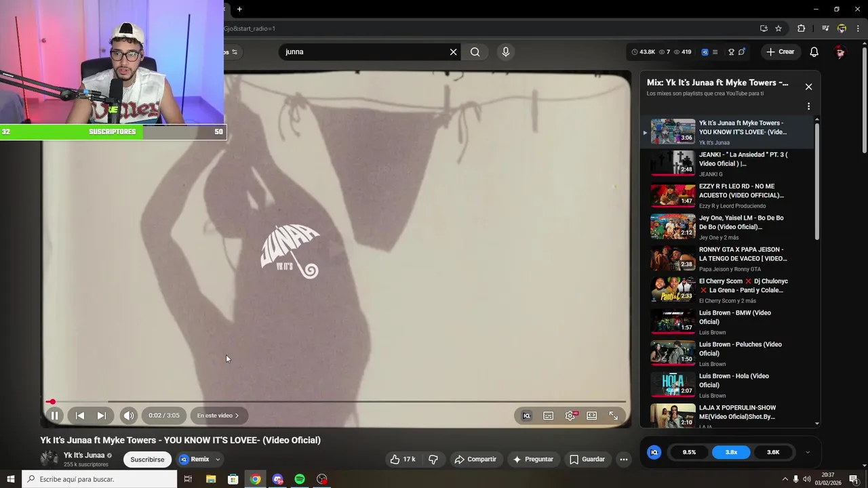868x488 pixels.
Task: Open the Crear menu
Action: click(780, 52)
